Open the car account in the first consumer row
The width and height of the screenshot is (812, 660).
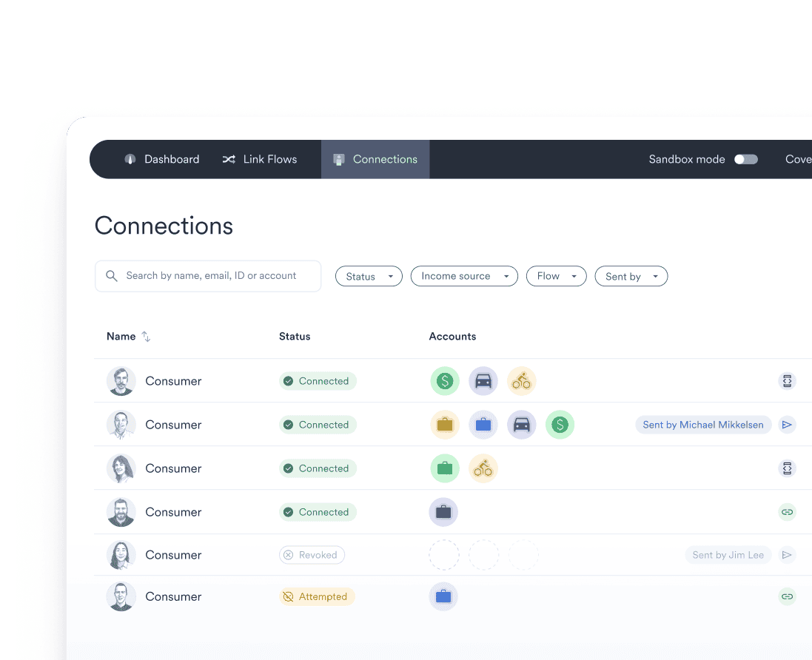(x=483, y=381)
